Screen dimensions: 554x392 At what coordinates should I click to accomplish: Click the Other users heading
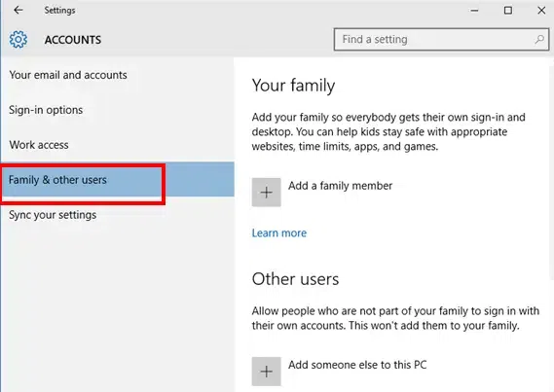(295, 279)
